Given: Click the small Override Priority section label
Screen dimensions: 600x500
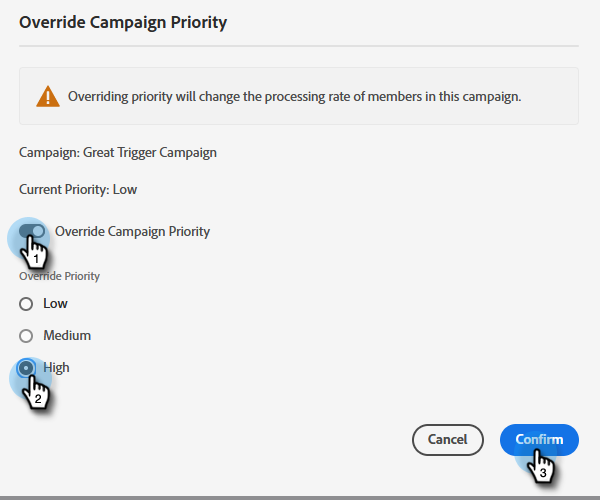Looking at the screenshot, I should pyautogui.click(x=60, y=276).
